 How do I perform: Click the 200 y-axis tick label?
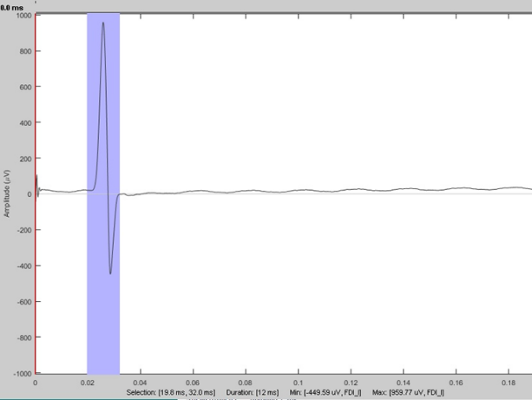point(26,159)
